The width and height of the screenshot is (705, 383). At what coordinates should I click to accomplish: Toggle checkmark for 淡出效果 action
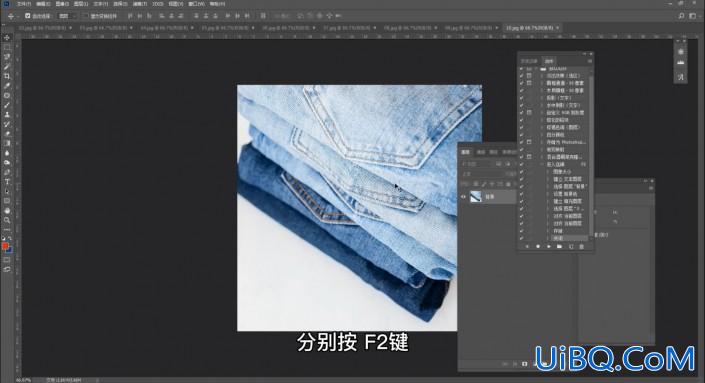[x=522, y=76]
